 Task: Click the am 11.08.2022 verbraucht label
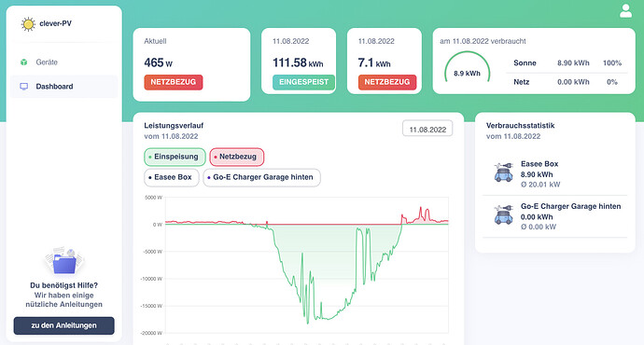point(483,41)
